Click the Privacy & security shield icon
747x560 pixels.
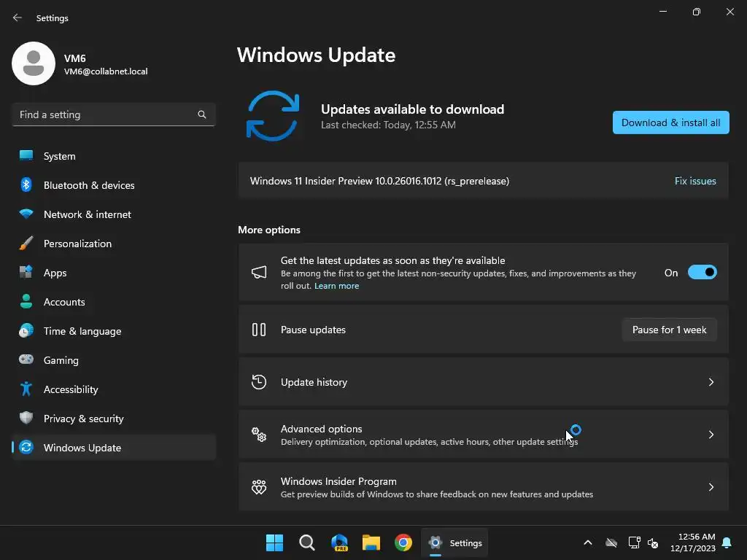coord(26,418)
